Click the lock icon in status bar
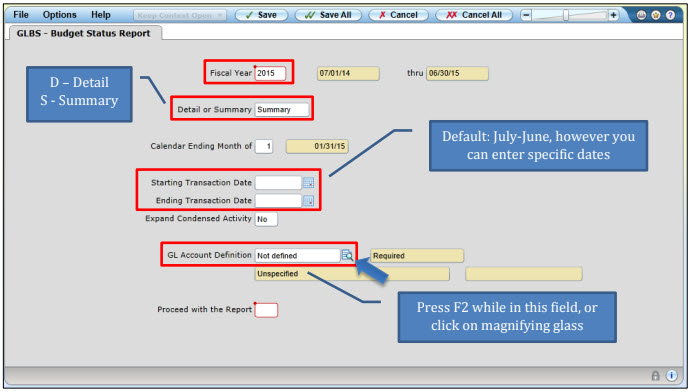Image resolution: width=690 pixels, height=392 pixels. tap(656, 375)
